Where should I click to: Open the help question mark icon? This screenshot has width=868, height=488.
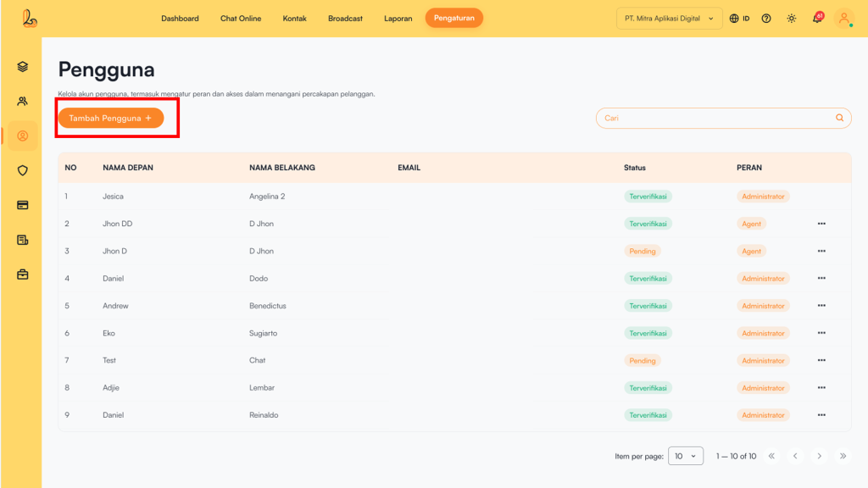tap(766, 19)
